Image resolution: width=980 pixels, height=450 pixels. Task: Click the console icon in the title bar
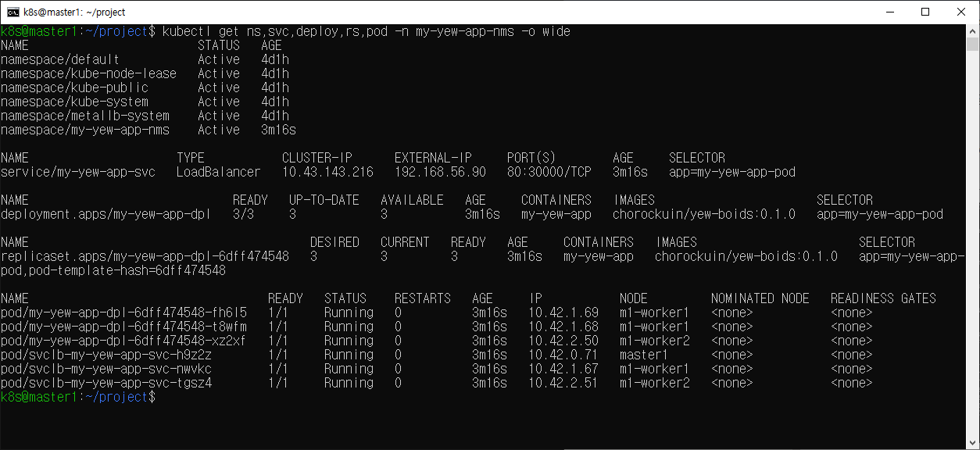pyautogui.click(x=13, y=12)
